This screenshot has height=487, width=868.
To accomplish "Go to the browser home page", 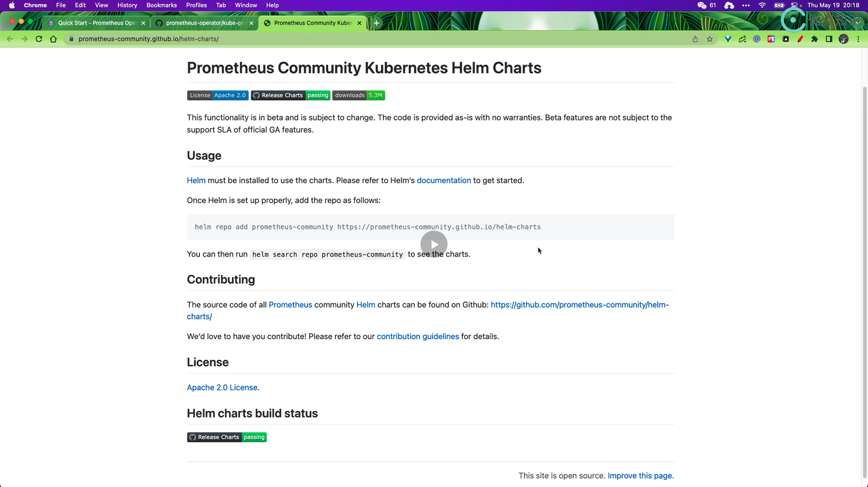I will [x=53, y=39].
